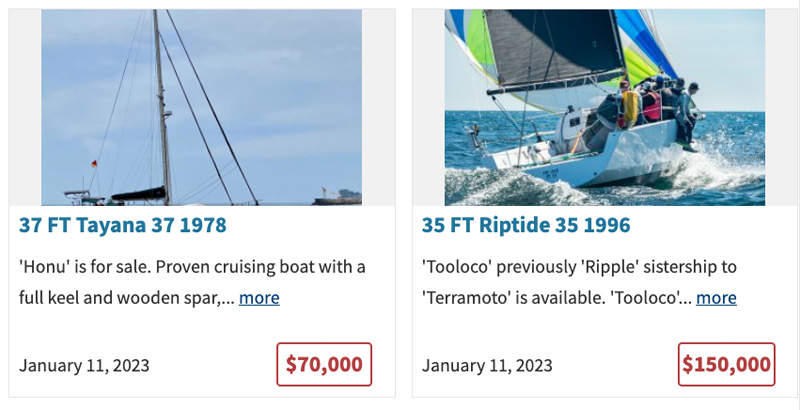Open the Riptide 35 sailing photo
This screenshot has height=410, width=800.
click(x=604, y=107)
